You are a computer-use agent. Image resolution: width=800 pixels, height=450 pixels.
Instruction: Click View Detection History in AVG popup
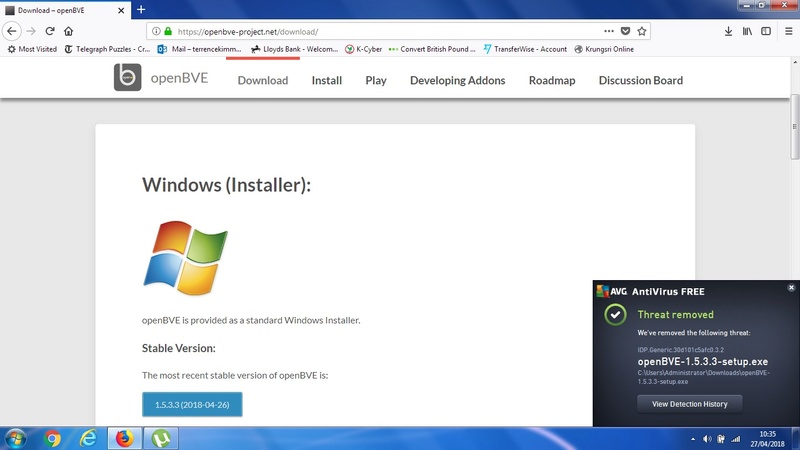click(690, 404)
